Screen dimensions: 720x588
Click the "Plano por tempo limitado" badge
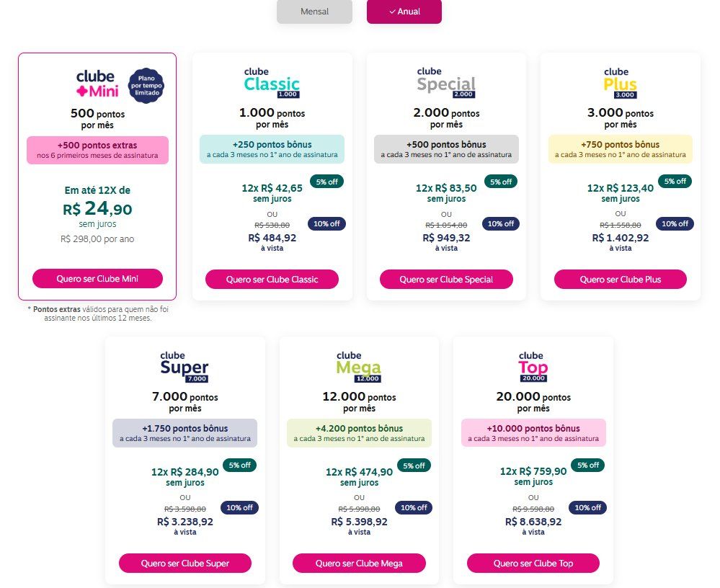146,86
